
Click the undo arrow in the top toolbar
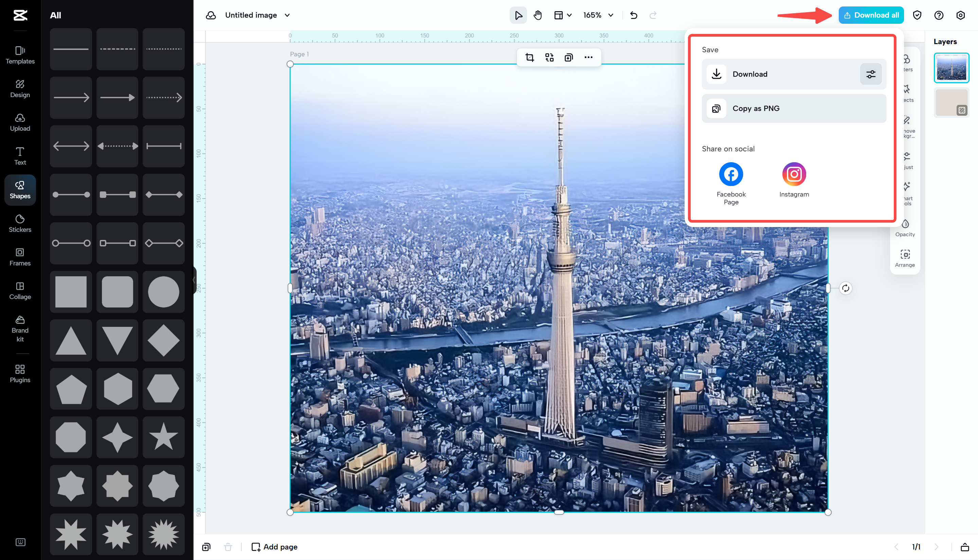point(634,15)
